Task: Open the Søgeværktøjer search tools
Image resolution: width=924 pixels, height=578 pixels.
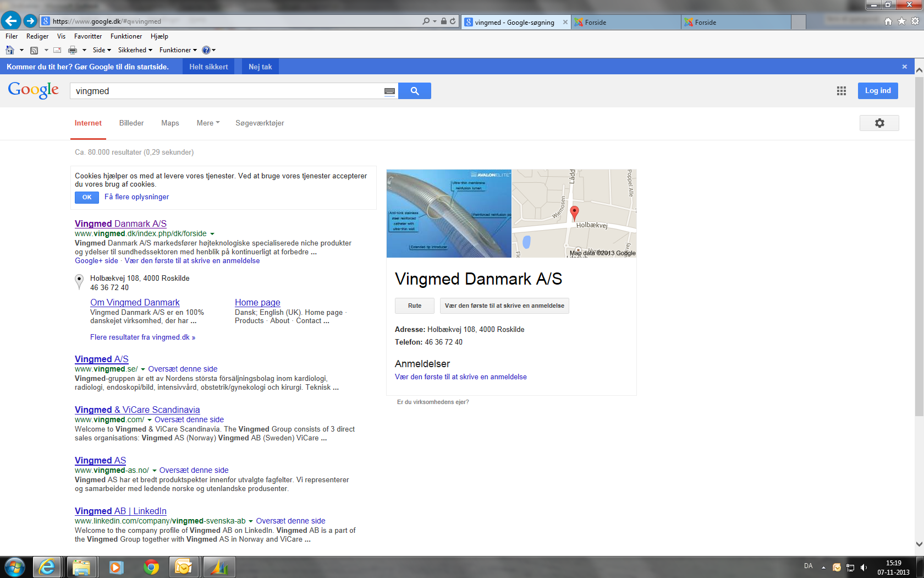Action: pos(260,123)
